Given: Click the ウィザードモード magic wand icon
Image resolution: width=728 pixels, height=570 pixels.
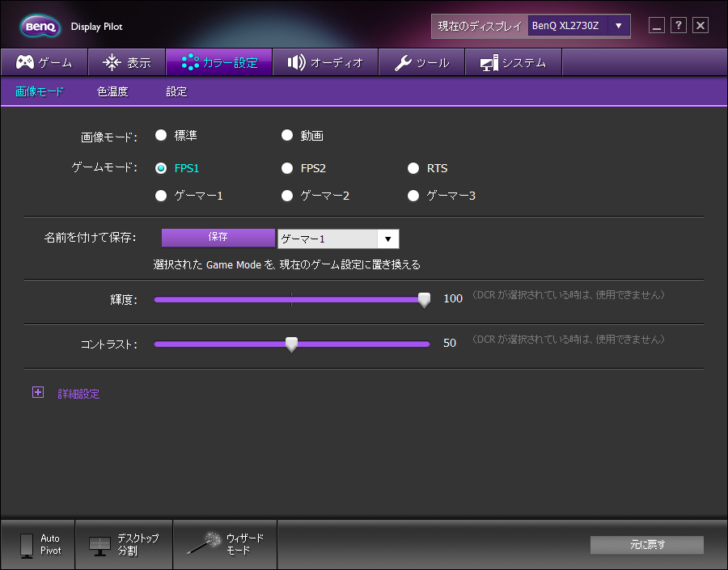Looking at the screenshot, I should click(204, 543).
